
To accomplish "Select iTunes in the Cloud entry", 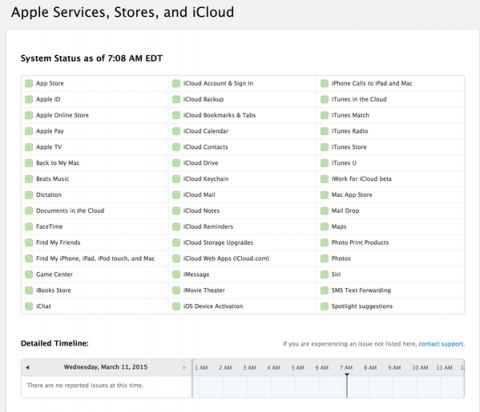I will (x=359, y=99).
